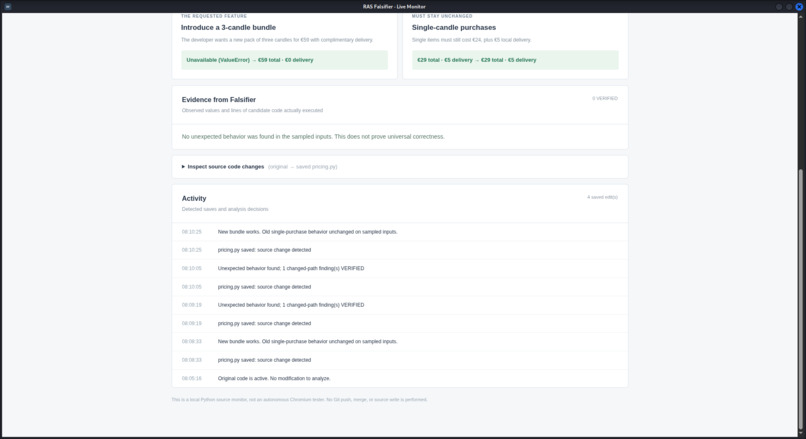The height and width of the screenshot is (439, 806).
Task: Click the 'THE REQUESTED FEATURE' label
Action: [x=214, y=16]
